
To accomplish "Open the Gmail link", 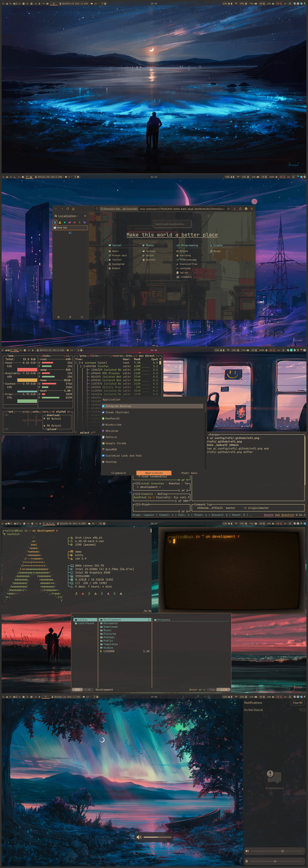I will 114,251.
